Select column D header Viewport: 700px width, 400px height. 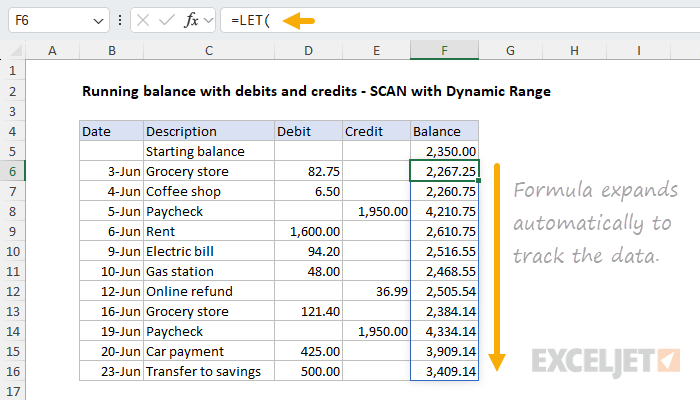point(308,50)
